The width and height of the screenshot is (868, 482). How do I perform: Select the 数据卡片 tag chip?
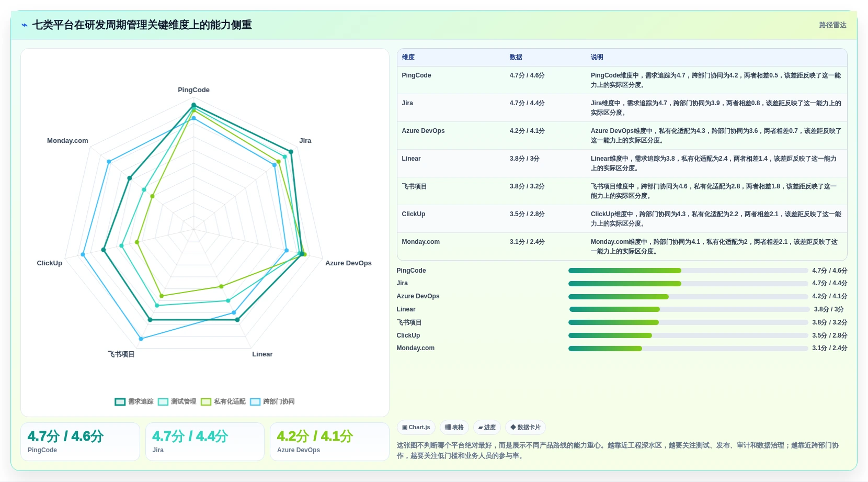click(x=526, y=428)
